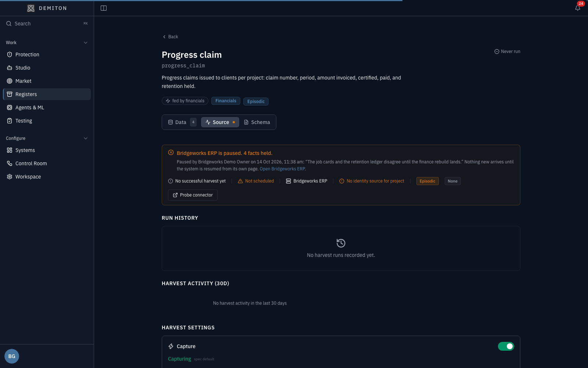Screen dimensions: 588x368
Task: Click the history clock icon in Run History
Action: coord(341,243)
